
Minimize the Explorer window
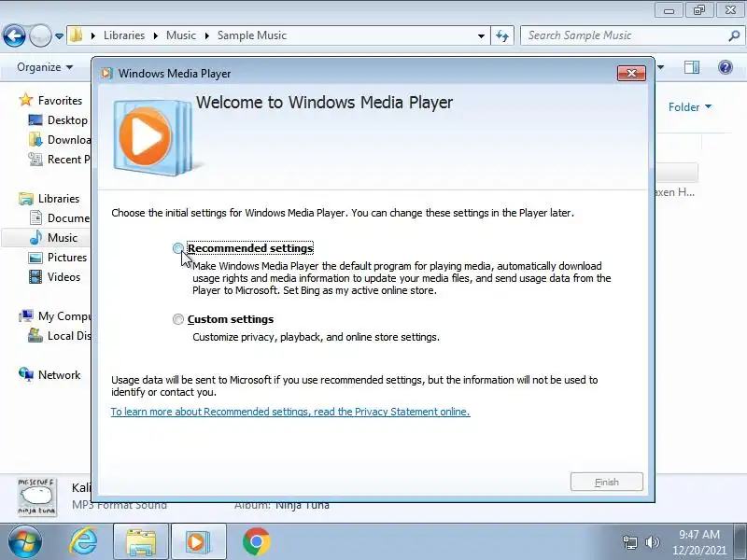669,10
